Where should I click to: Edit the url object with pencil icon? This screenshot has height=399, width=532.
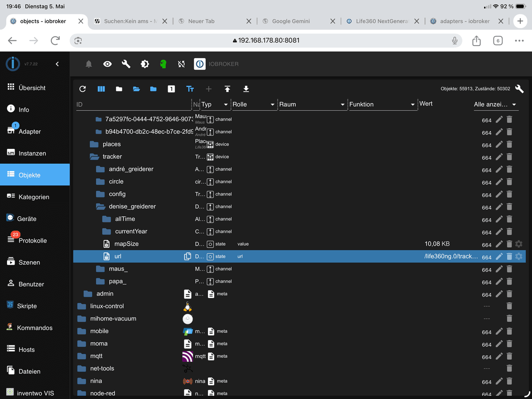click(499, 256)
